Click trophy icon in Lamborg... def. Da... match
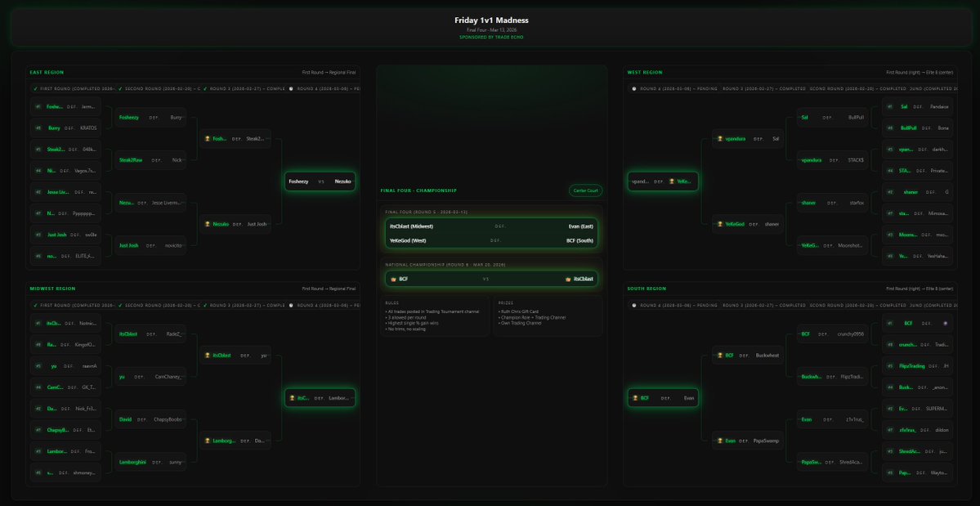Viewport: 980px width, 506px height. click(x=208, y=441)
